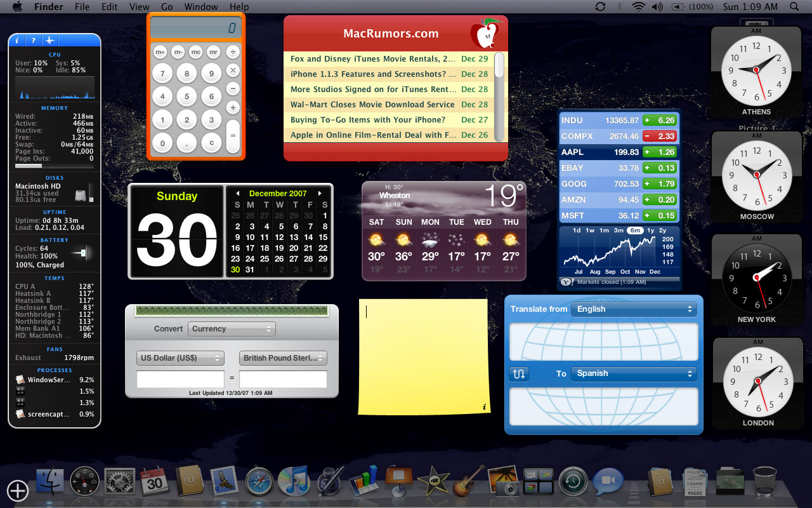Launch System Preferences from the Dock
Image resolution: width=812 pixels, height=508 pixels.
click(x=119, y=482)
